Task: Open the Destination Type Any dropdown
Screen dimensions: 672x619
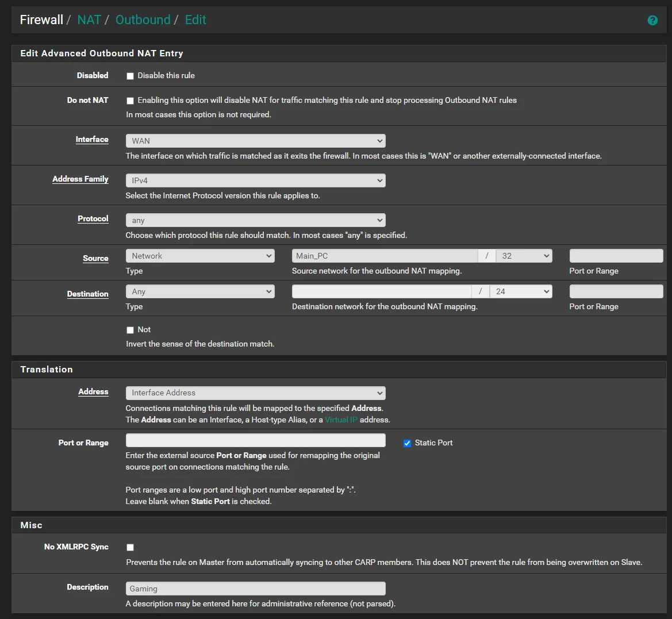Action: (x=200, y=291)
